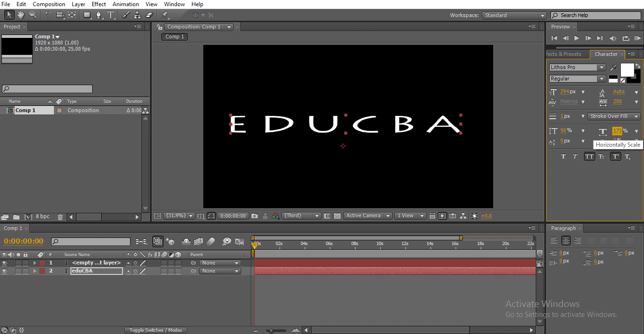The image size is (644, 334).
Task: Switch to the Character tab
Action: coord(606,54)
